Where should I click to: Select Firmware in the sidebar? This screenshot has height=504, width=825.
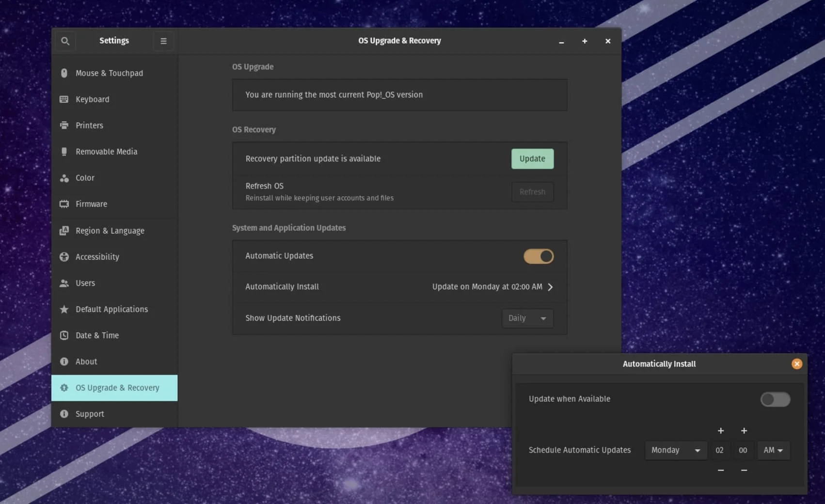pos(114,204)
